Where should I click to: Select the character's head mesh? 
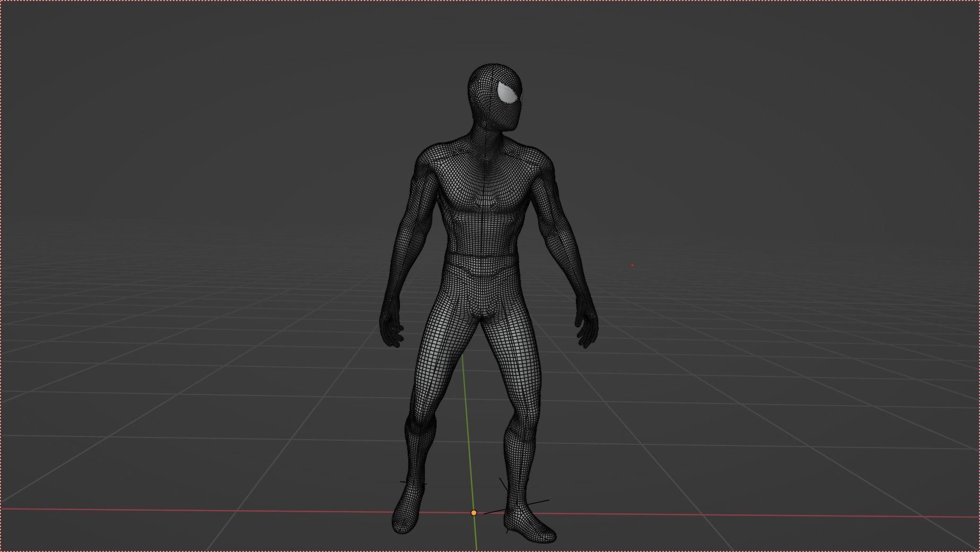[x=495, y=97]
